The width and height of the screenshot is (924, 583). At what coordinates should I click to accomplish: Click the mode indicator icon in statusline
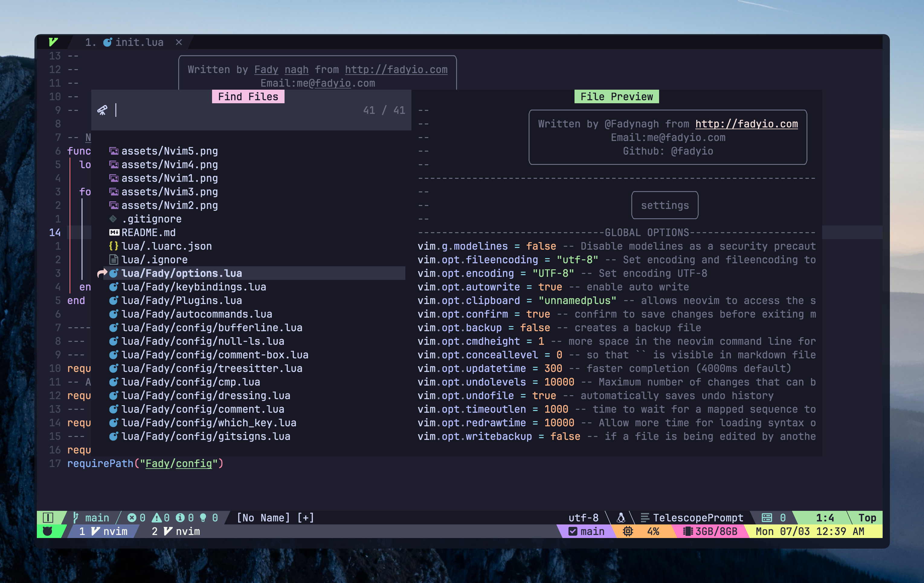tap(48, 518)
